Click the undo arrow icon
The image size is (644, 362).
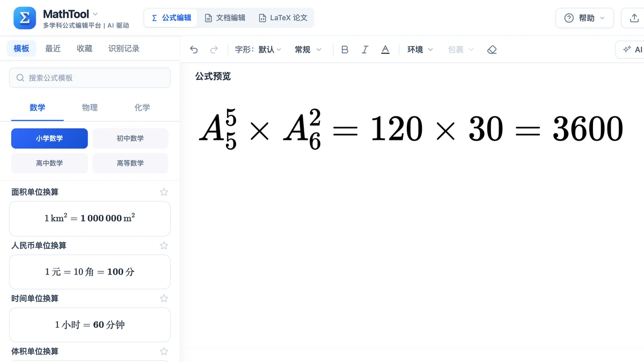(x=194, y=50)
